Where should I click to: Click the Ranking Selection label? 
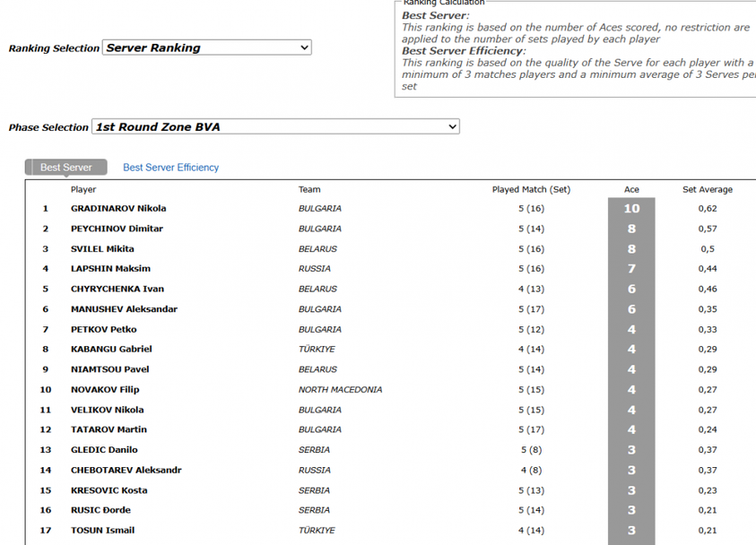pyautogui.click(x=54, y=48)
